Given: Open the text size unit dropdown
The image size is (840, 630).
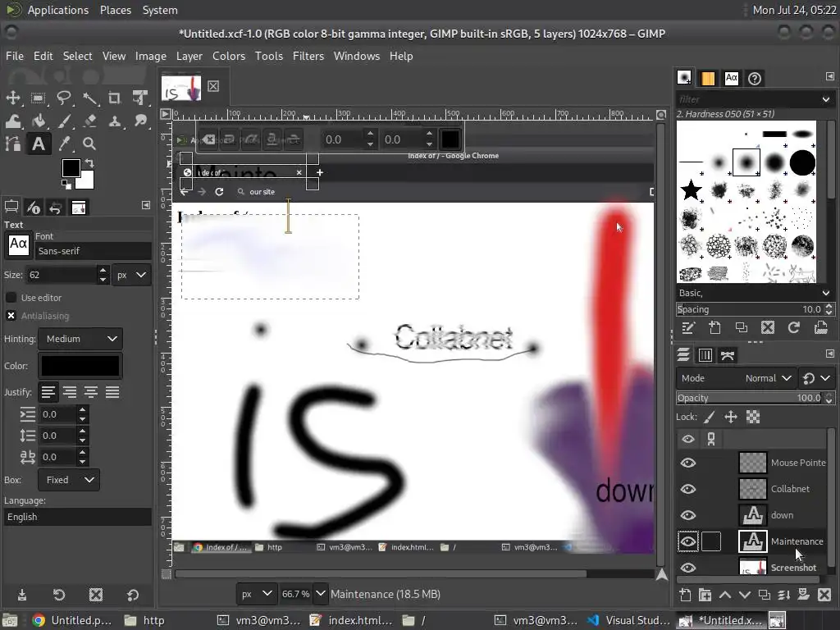Looking at the screenshot, I should tap(131, 275).
